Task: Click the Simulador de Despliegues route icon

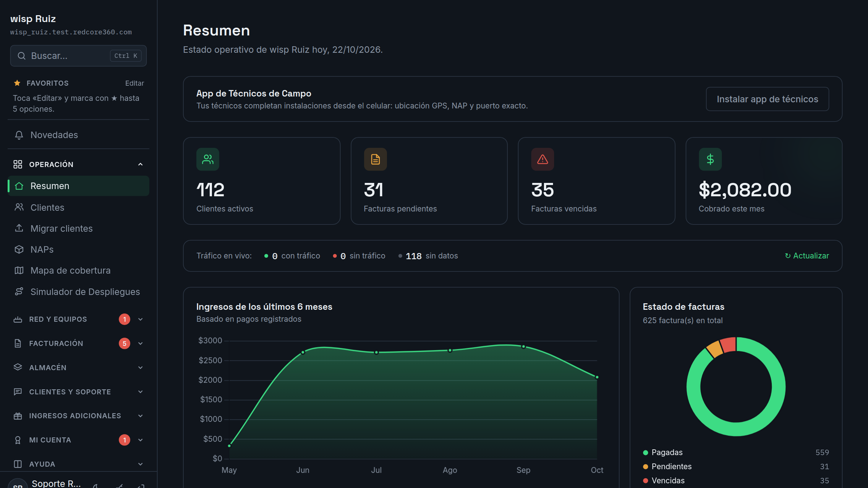Action: coord(19,291)
